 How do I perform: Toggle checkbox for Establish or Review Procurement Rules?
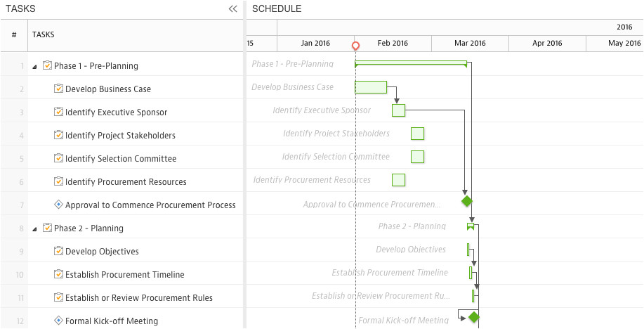pyautogui.click(x=59, y=297)
